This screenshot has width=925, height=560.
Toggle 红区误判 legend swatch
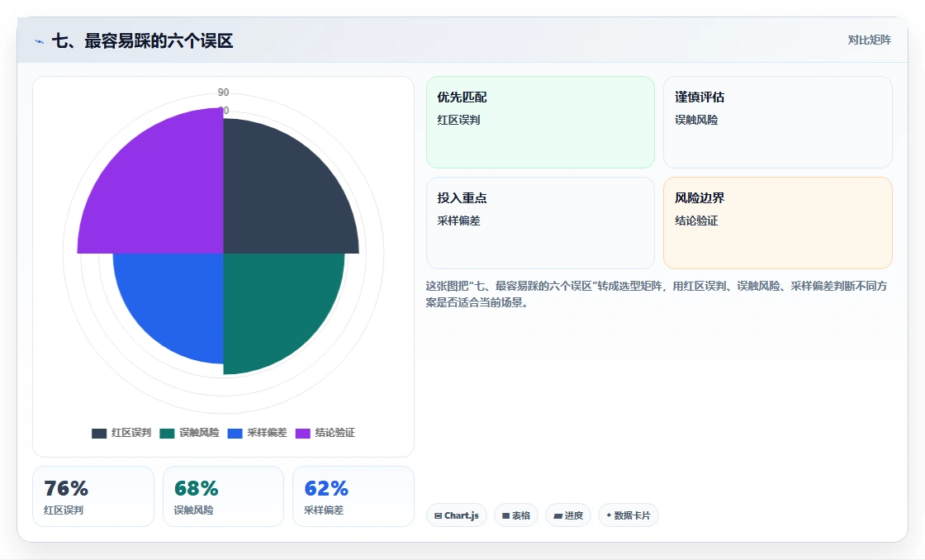(x=99, y=434)
